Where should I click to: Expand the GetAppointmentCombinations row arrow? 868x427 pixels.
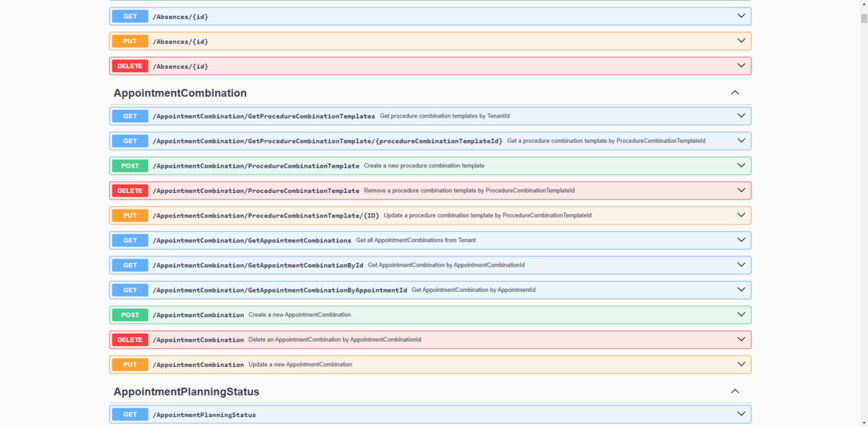click(741, 240)
